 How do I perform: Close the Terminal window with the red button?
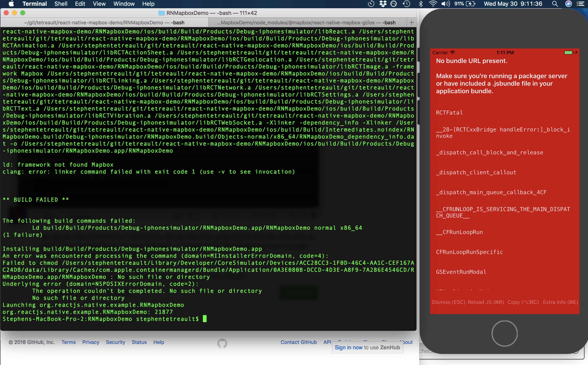pos(6,13)
